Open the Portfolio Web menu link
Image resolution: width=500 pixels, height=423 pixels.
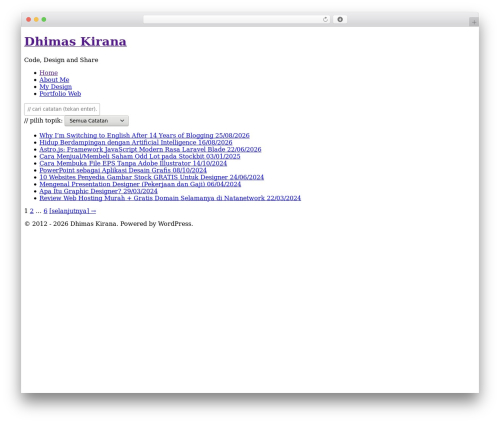pyautogui.click(x=60, y=94)
